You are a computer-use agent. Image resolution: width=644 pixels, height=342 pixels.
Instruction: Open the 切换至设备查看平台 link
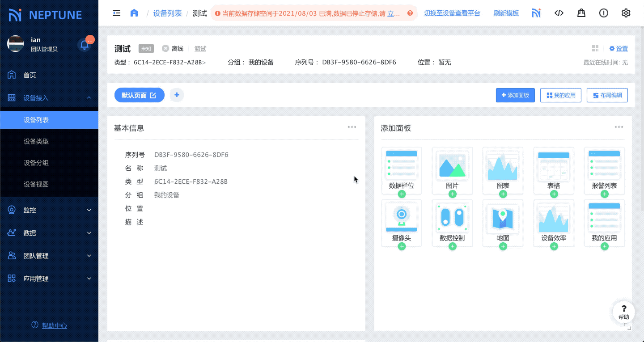452,13
